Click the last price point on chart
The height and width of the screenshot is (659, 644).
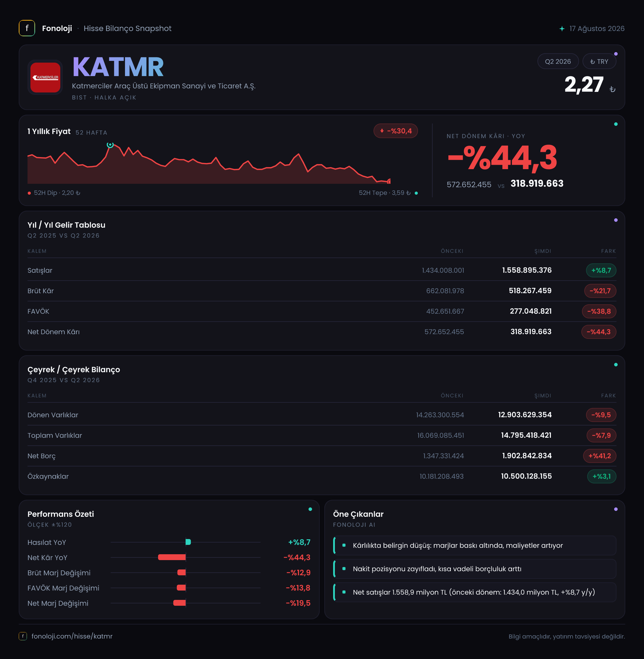(389, 181)
